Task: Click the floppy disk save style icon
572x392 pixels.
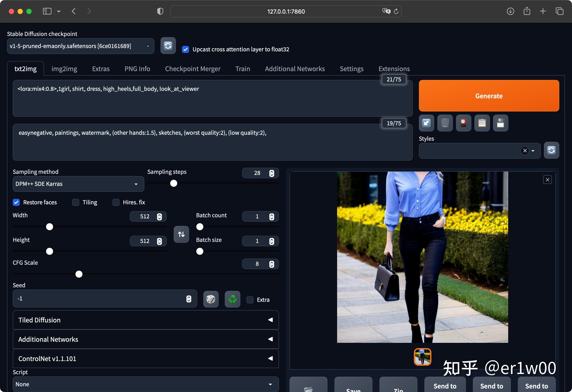Action: coord(500,123)
